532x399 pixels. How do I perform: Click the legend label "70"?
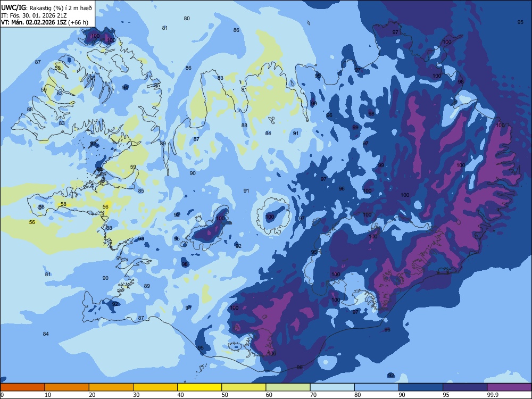[313, 395]
